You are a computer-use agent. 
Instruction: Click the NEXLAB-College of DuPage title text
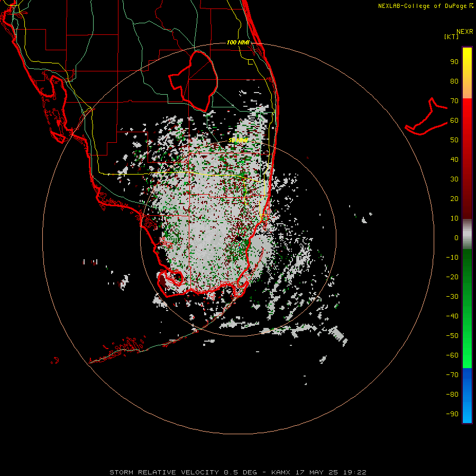tap(425, 6)
